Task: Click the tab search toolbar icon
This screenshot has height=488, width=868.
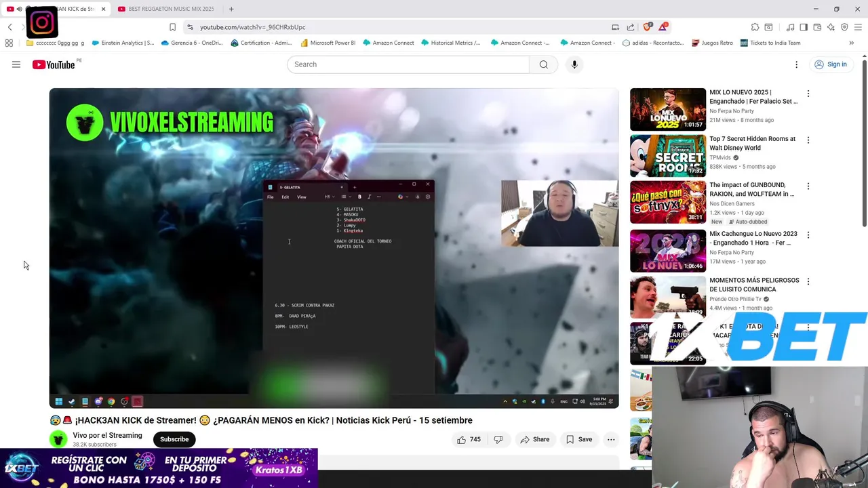Action: (x=768, y=27)
